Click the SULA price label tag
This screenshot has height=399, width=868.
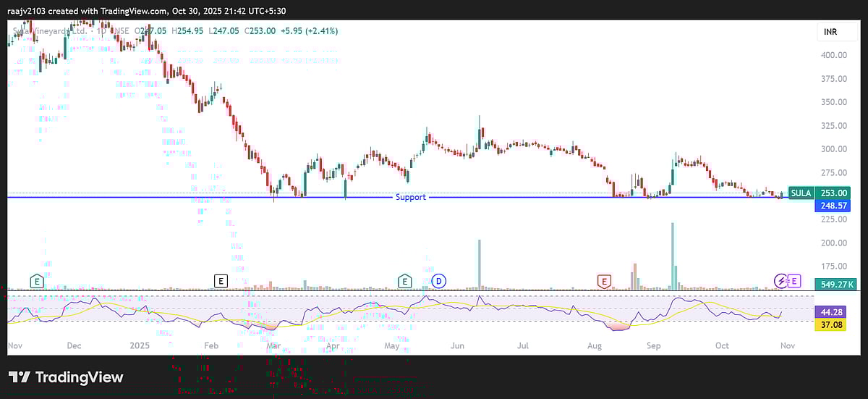coord(800,193)
